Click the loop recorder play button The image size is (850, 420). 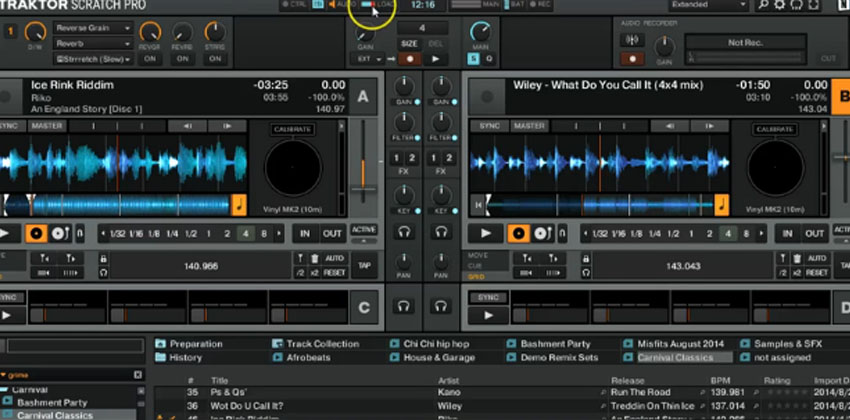pyautogui.click(x=435, y=59)
